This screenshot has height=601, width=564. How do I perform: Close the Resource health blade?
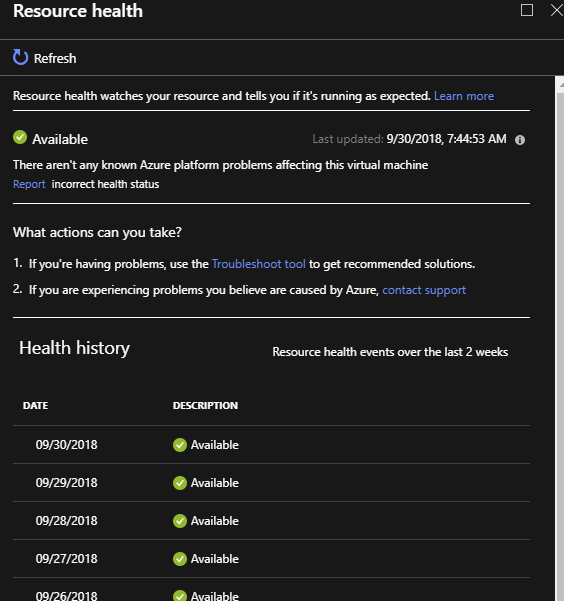pyautogui.click(x=557, y=10)
